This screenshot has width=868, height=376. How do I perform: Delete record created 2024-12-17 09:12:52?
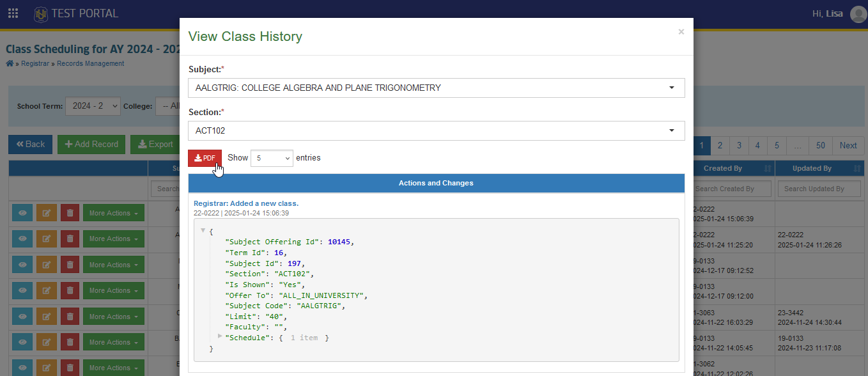pyautogui.click(x=70, y=265)
